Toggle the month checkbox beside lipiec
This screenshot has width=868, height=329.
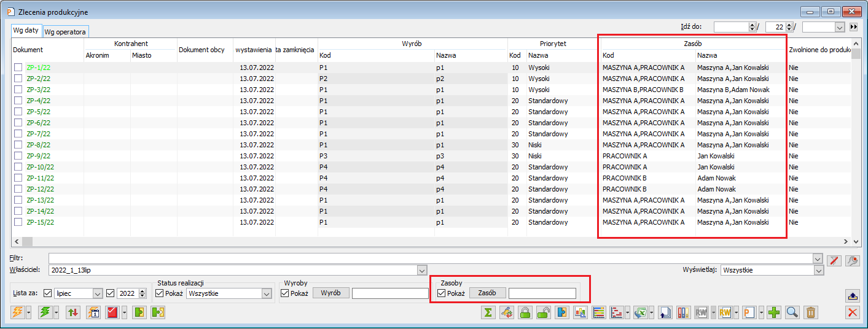pos(48,293)
